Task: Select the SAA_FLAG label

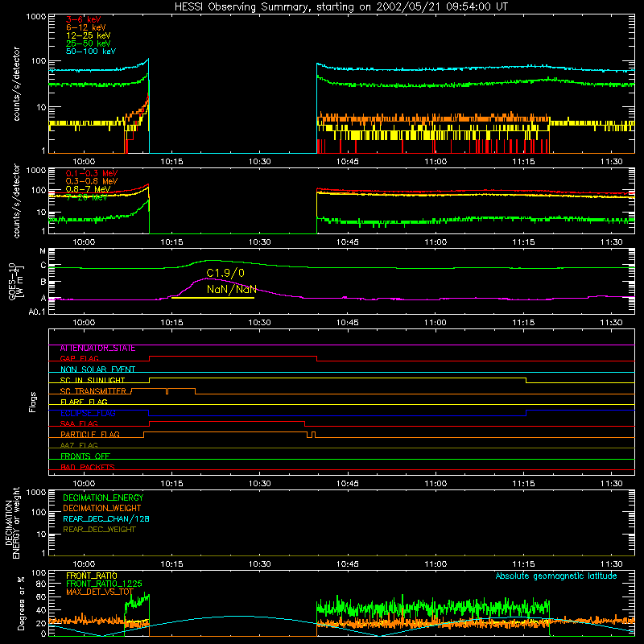Action: pos(79,424)
